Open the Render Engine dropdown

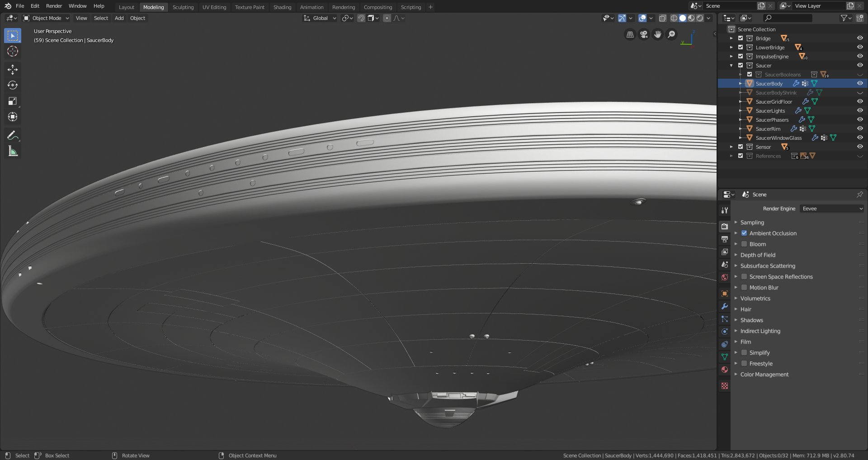tap(832, 209)
